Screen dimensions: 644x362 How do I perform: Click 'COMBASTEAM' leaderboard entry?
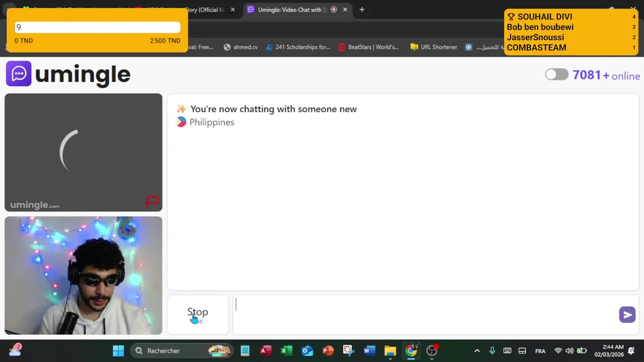(536, 47)
